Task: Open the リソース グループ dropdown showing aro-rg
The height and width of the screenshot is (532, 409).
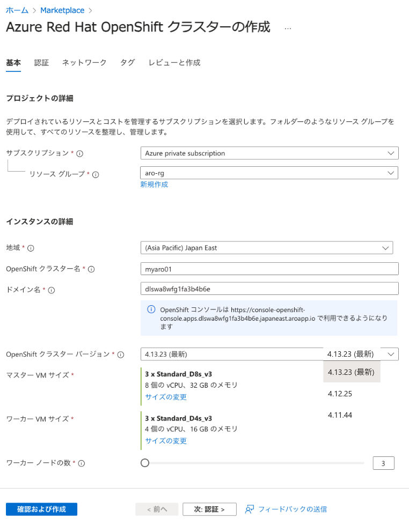Action: coord(269,173)
